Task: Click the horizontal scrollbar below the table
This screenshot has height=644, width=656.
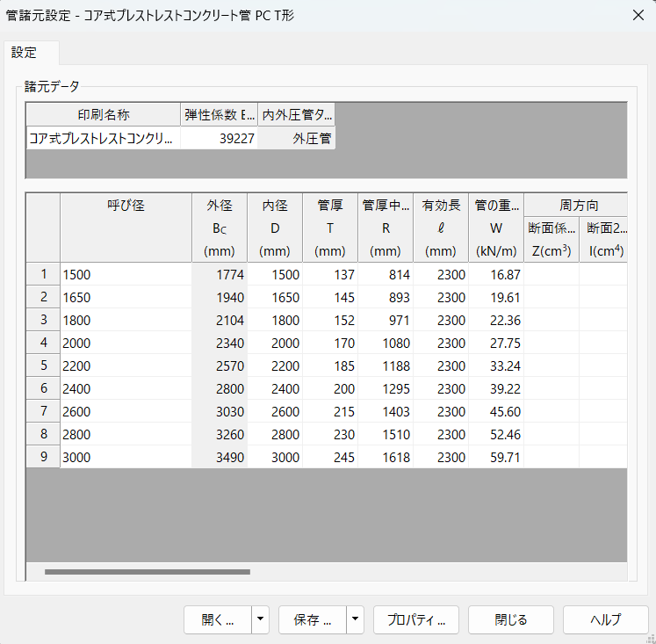Action: [148, 572]
